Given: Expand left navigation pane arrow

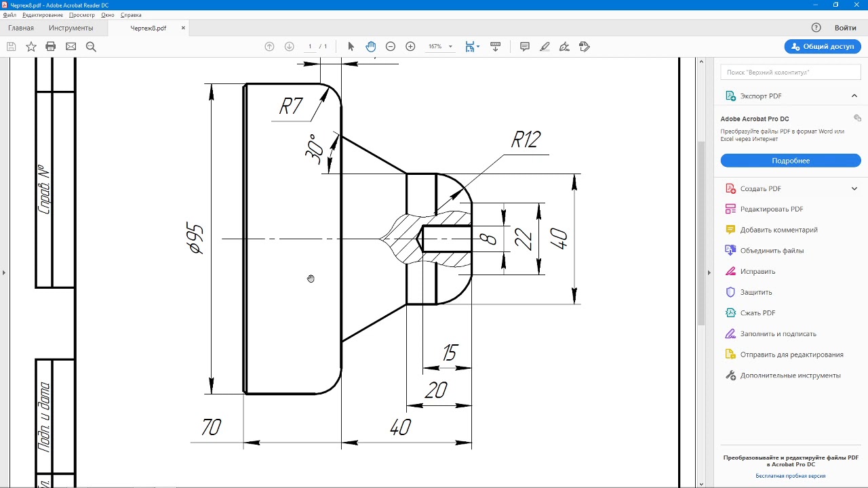Looking at the screenshot, I should 4,272.
